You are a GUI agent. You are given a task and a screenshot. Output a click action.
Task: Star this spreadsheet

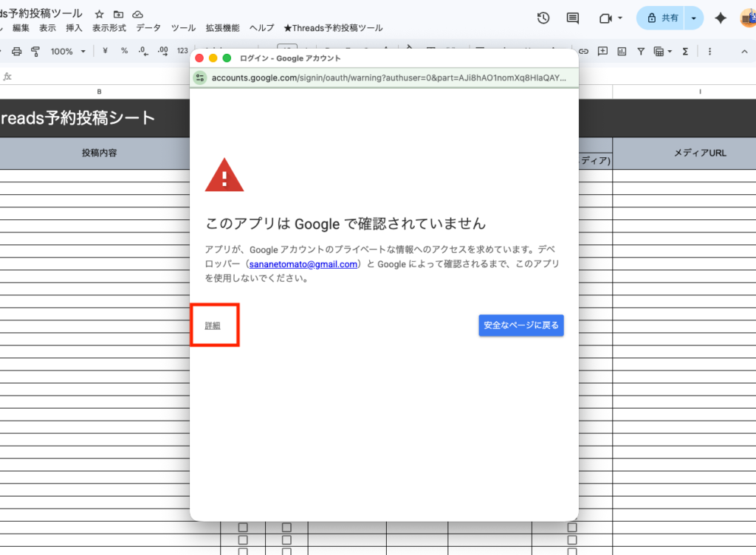[99, 15]
